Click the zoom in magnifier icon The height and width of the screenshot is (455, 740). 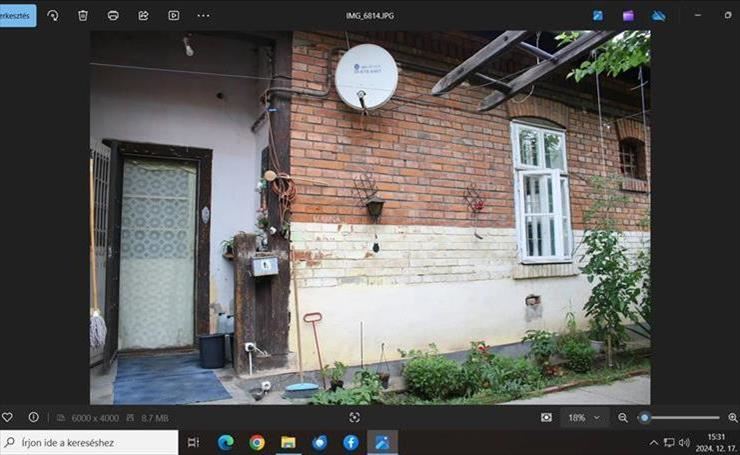[732, 417]
